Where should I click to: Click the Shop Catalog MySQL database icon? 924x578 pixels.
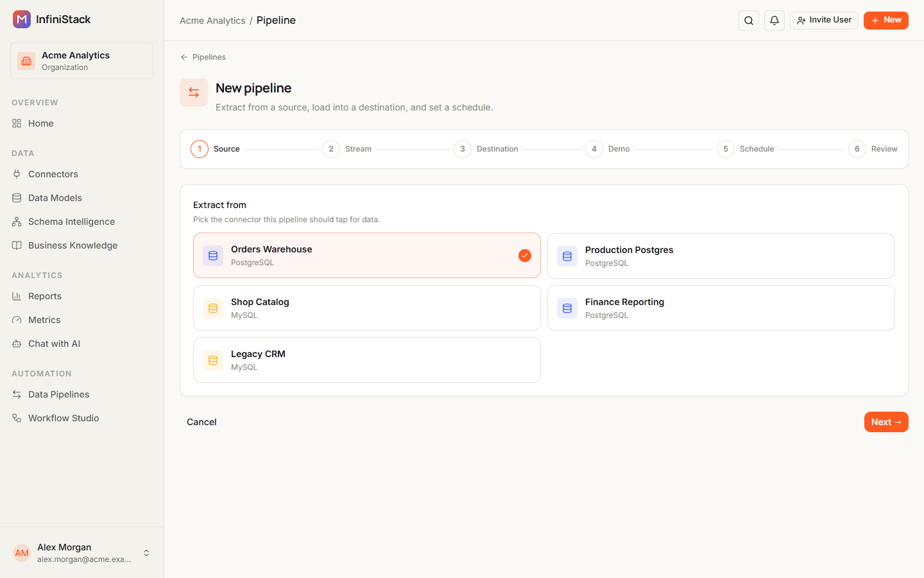pos(213,308)
